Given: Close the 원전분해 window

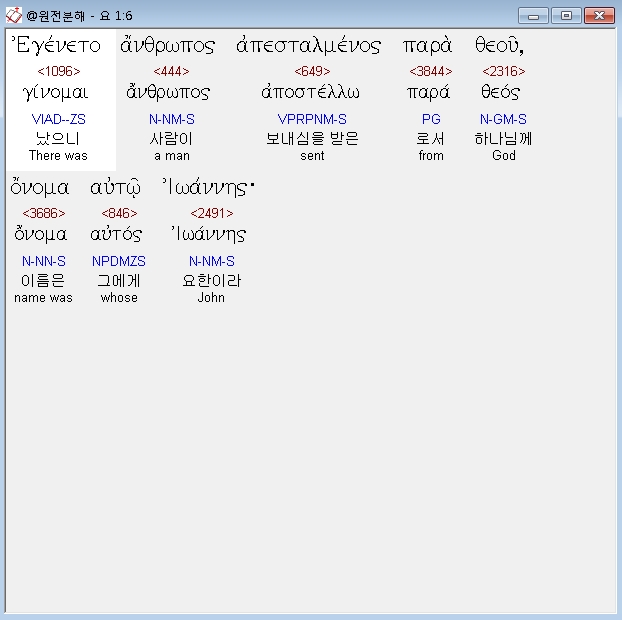Looking at the screenshot, I should coord(599,16).
